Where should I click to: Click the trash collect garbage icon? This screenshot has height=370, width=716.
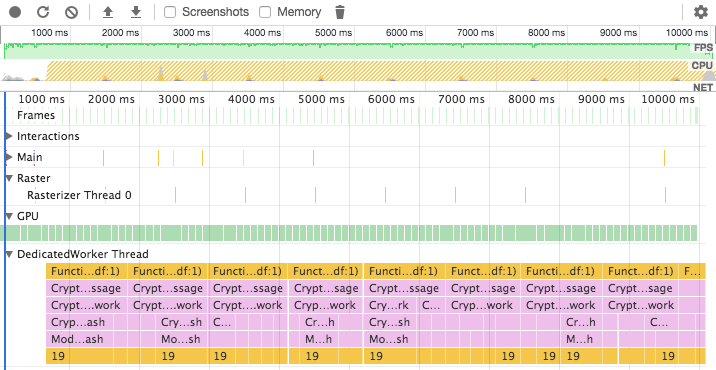[340, 12]
